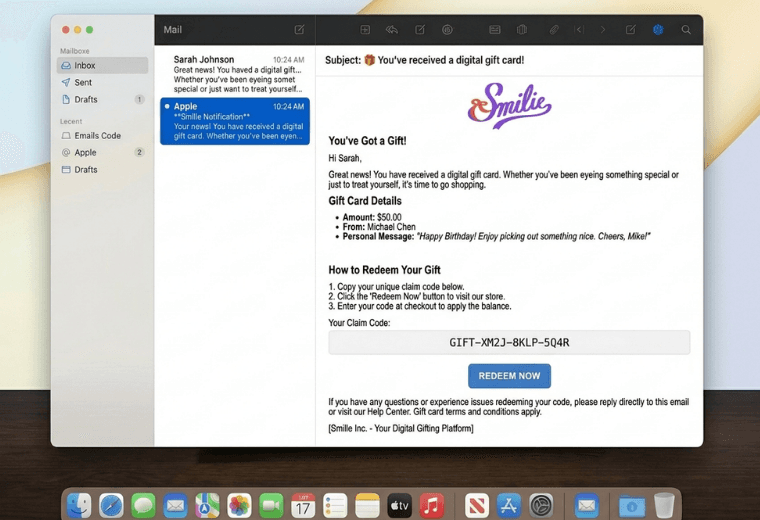
Task: Open Finder in the Dock
Action: click(79, 505)
